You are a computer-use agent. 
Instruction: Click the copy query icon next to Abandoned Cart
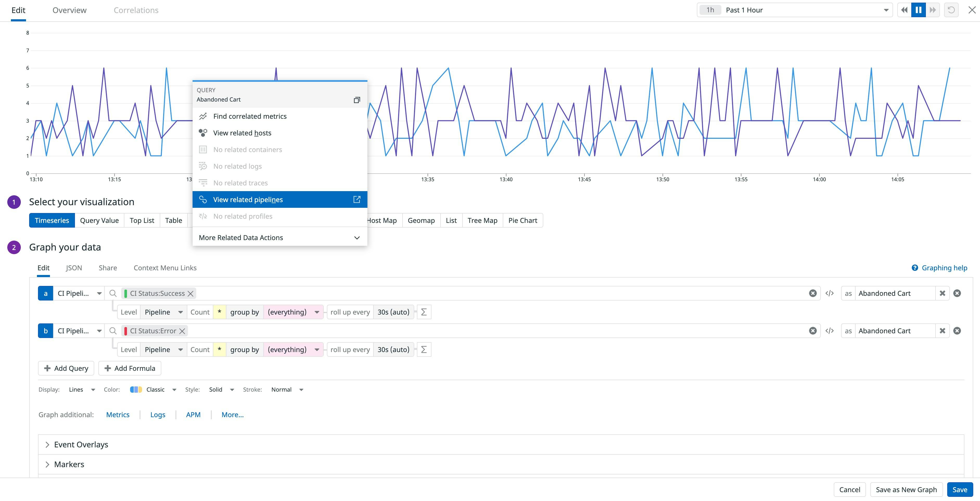[357, 100]
